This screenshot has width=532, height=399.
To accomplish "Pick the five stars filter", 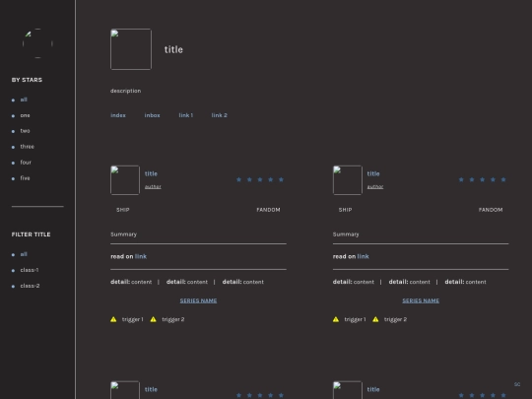I will tap(25, 178).
